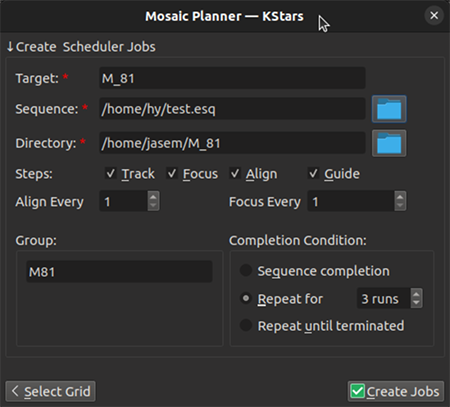Click the back chevron on Select Grid
This screenshot has height=407, width=450.
(x=15, y=391)
